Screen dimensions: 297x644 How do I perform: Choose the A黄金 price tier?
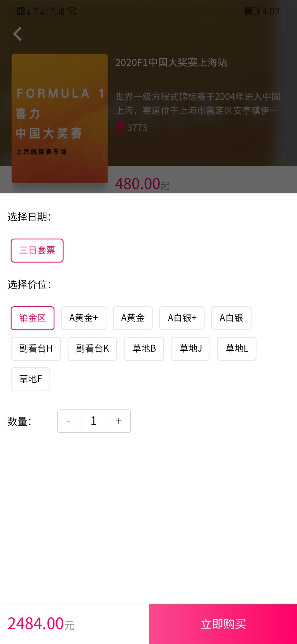coord(133,318)
